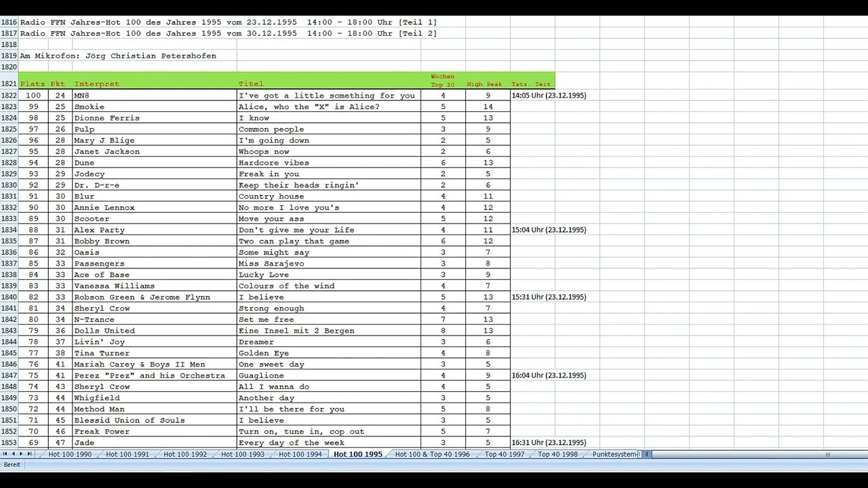Viewport: 868px width, 488px height.
Task: Select the Whigfield interpret cell
Action: point(155,398)
